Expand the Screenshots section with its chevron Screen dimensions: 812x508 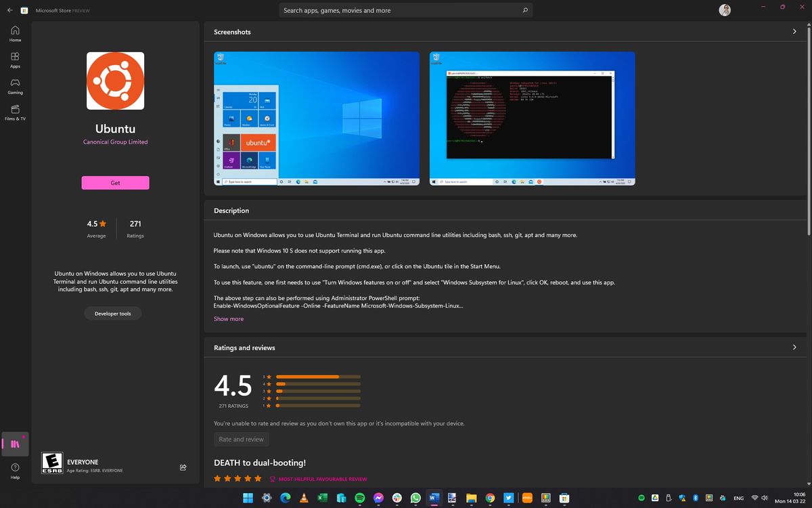click(794, 31)
